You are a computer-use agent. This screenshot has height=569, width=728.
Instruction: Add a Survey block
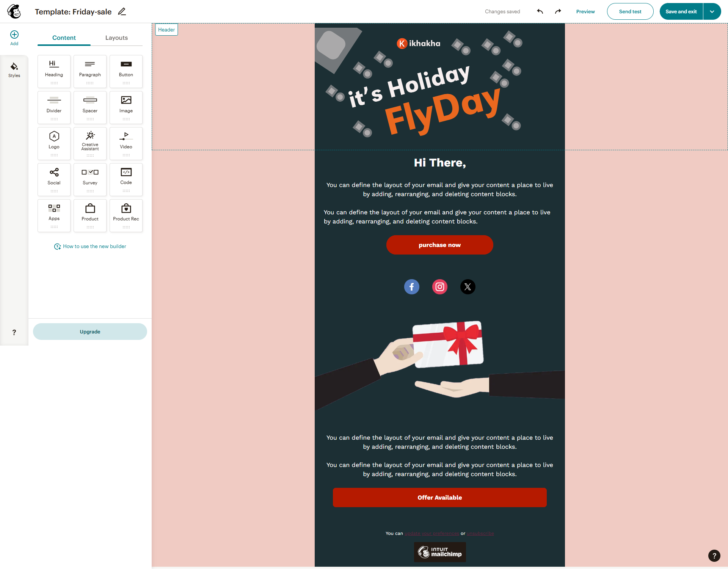pyautogui.click(x=90, y=179)
